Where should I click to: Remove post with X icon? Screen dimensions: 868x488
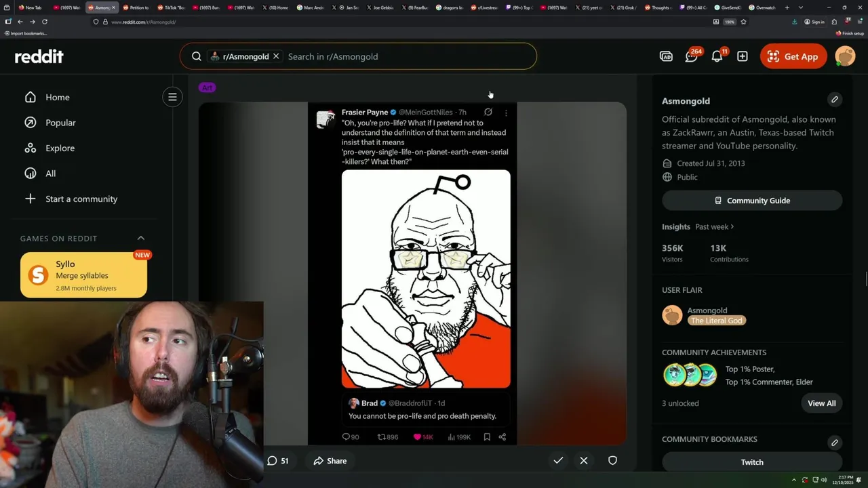click(x=584, y=460)
